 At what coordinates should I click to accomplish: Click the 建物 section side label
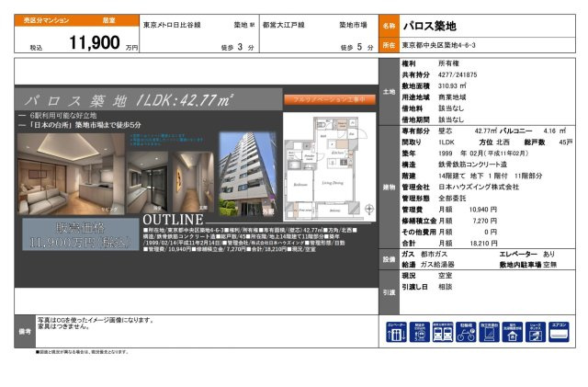click(389, 188)
